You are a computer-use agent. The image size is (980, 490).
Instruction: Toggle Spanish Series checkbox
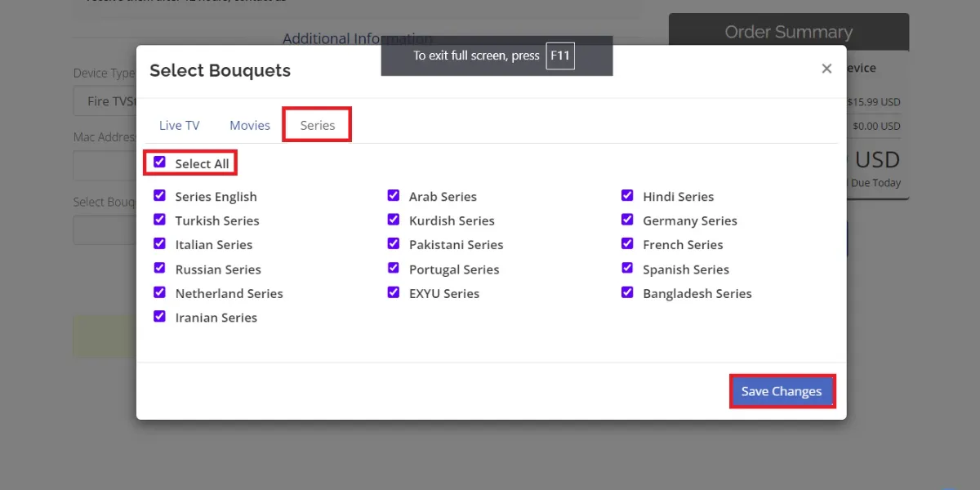[x=627, y=268]
